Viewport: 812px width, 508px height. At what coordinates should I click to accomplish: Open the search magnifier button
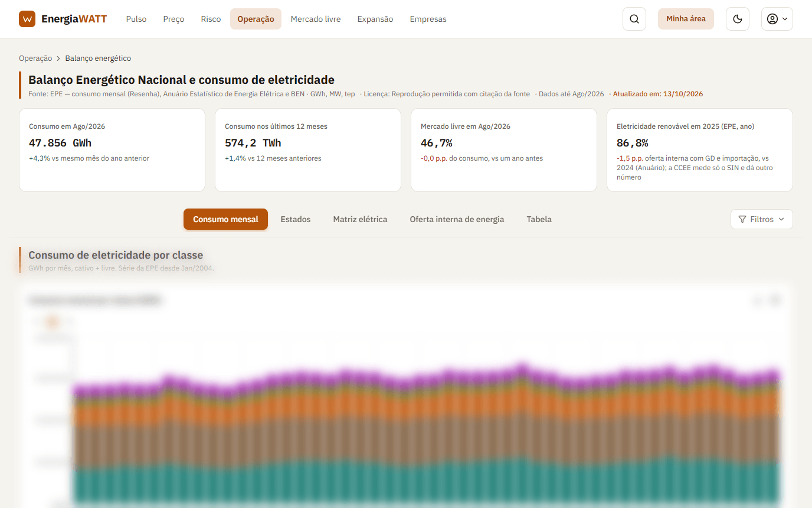tap(634, 19)
